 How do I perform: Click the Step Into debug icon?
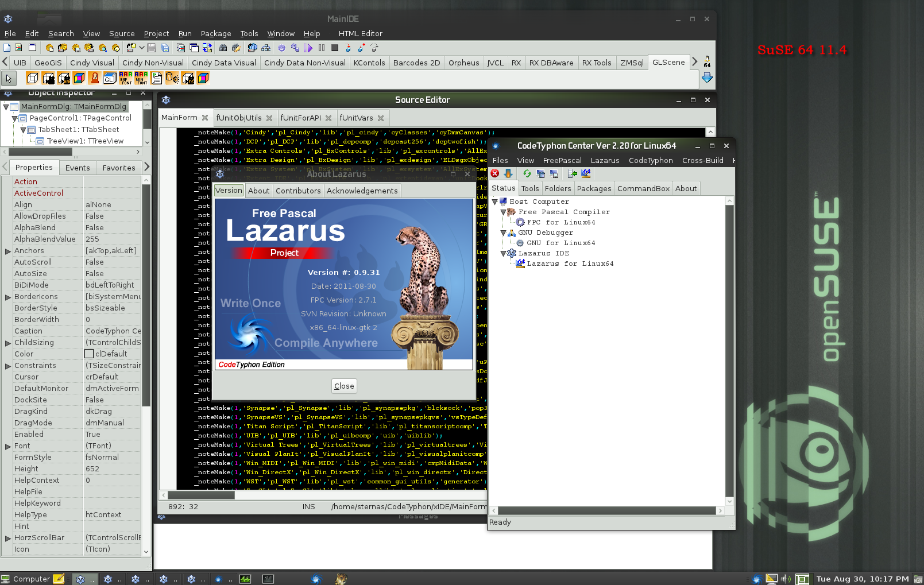[348, 48]
